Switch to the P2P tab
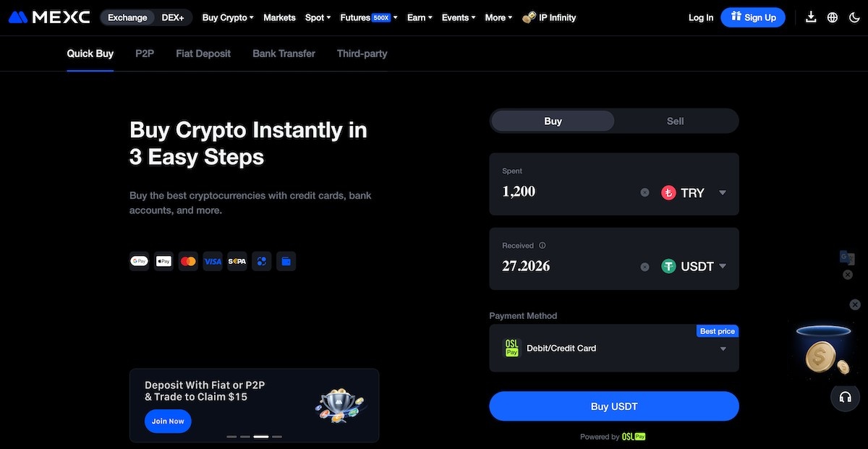This screenshot has width=868, height=449. click(x=144, y=53)
